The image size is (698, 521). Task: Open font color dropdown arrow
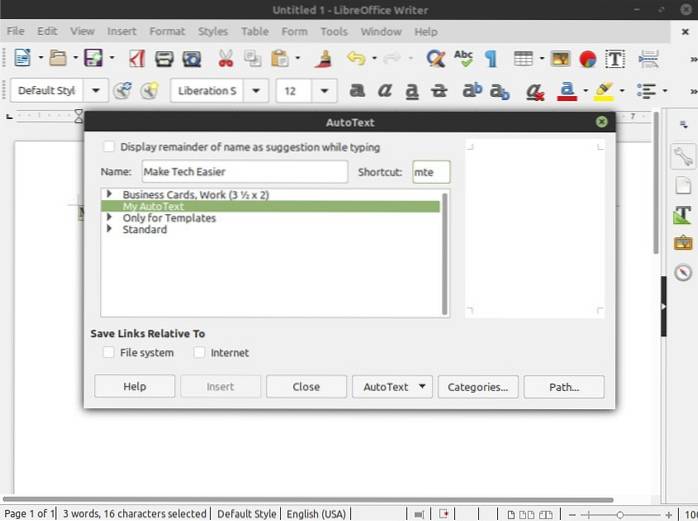click(x=586, y=91)
